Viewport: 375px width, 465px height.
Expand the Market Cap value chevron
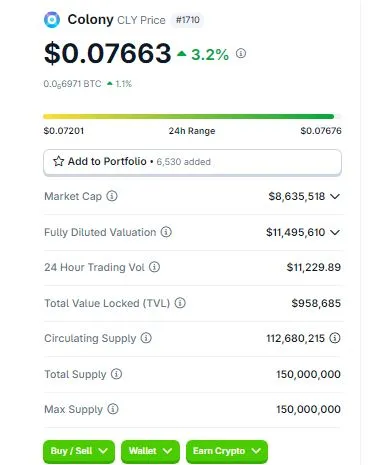tap(335, 196)
